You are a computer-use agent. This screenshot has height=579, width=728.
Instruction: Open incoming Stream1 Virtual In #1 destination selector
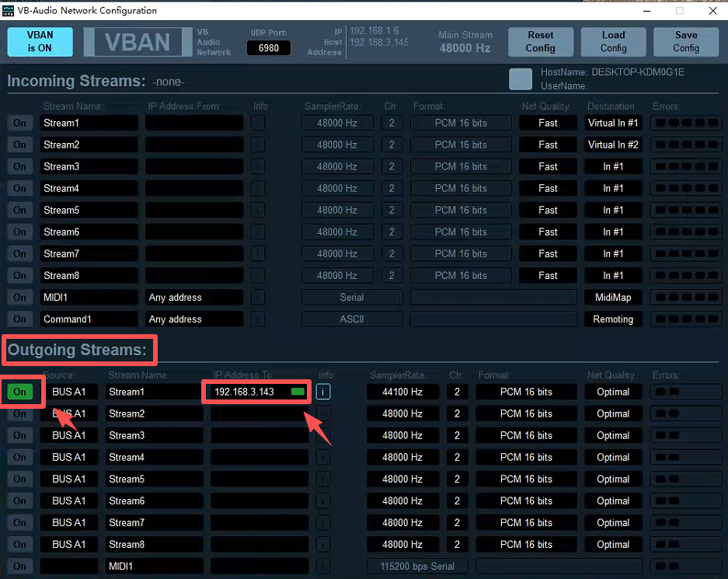[613, 123]
